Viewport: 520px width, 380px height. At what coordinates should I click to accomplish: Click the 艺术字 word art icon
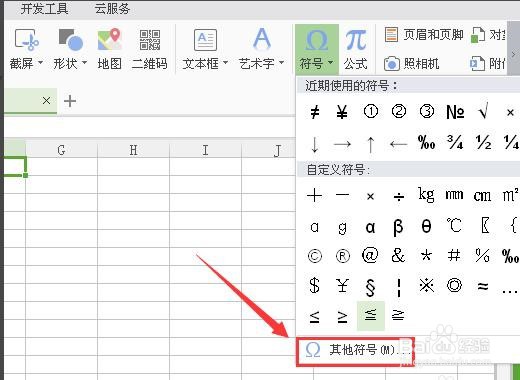pyautogui.click(x=262, y=39)
